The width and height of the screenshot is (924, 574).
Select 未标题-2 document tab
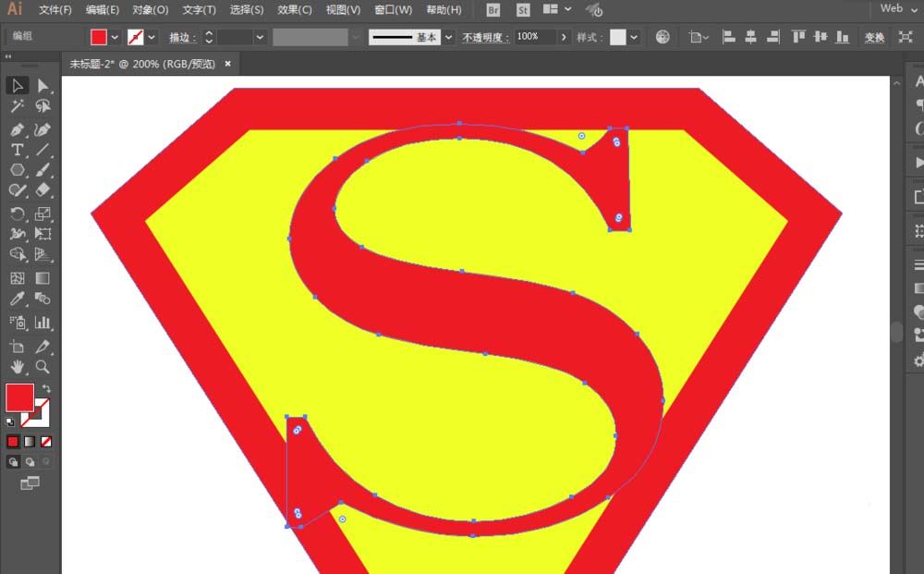142,64
